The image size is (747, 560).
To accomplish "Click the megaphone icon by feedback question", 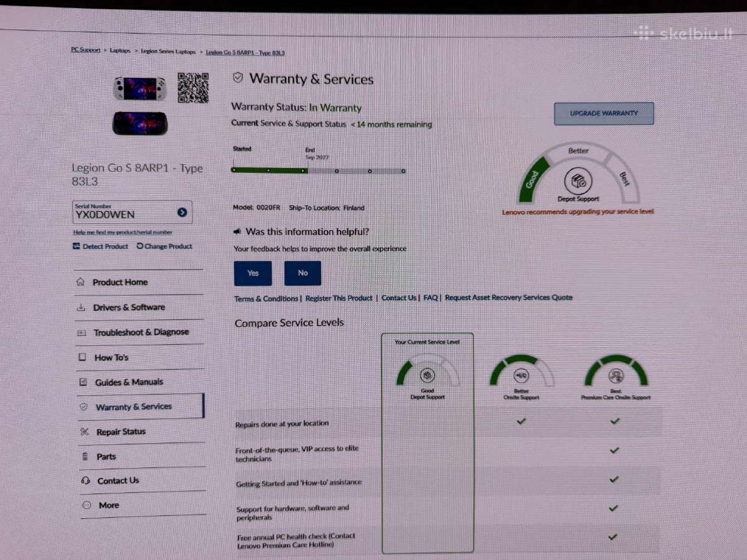I will (237, 231).
